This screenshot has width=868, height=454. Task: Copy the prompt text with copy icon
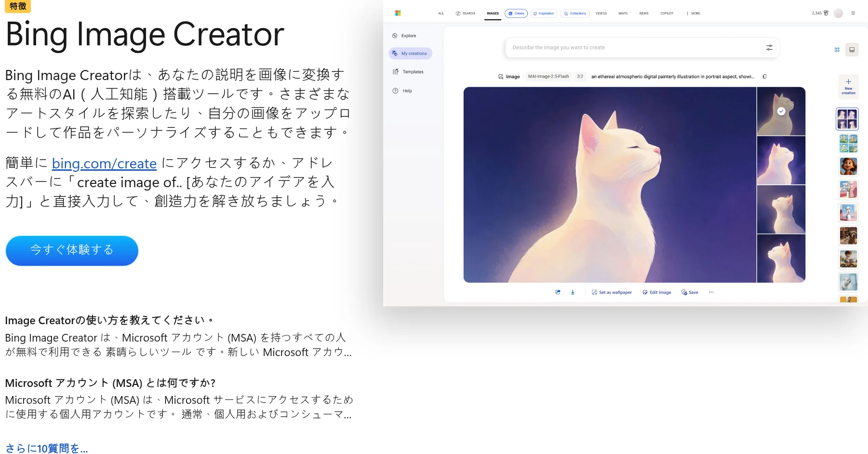click(764, 76)
